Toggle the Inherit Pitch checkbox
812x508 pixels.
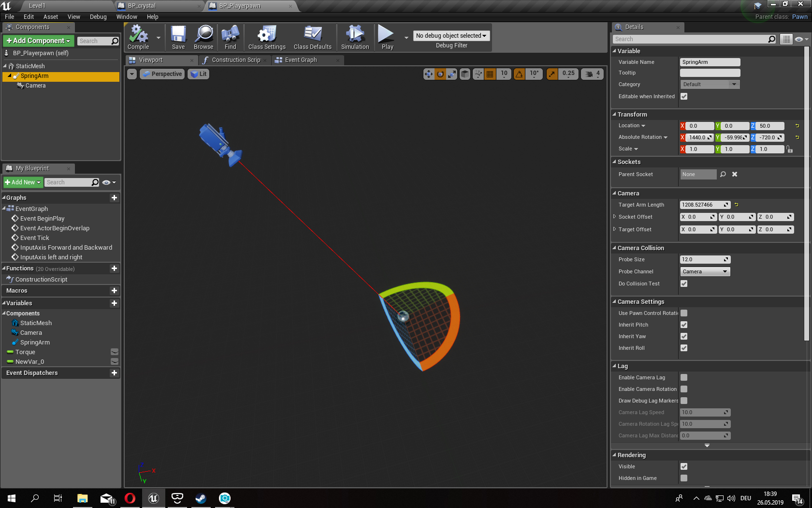coord(684,325)
